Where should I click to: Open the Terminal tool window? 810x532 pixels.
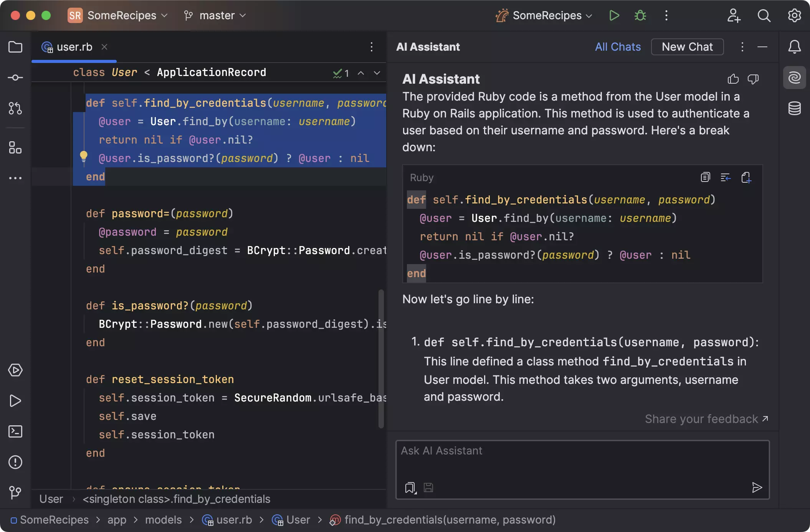click(x=15, y=431)
